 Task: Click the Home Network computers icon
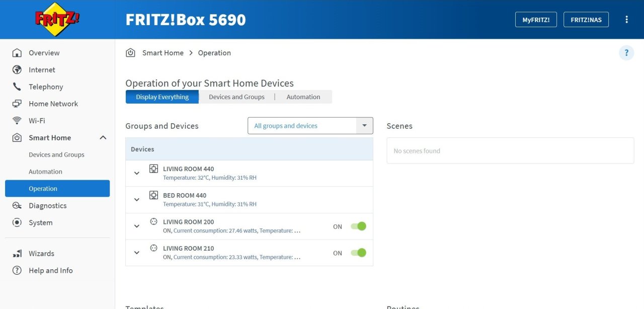[x=17, y=104]
